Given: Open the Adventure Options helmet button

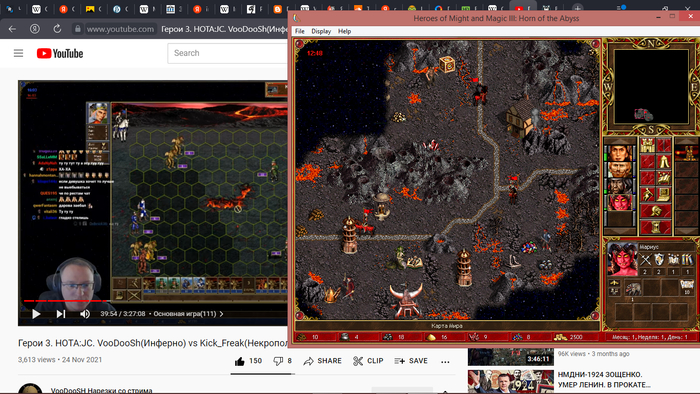Looking at the screenshot, I should (x=656, y=211).
